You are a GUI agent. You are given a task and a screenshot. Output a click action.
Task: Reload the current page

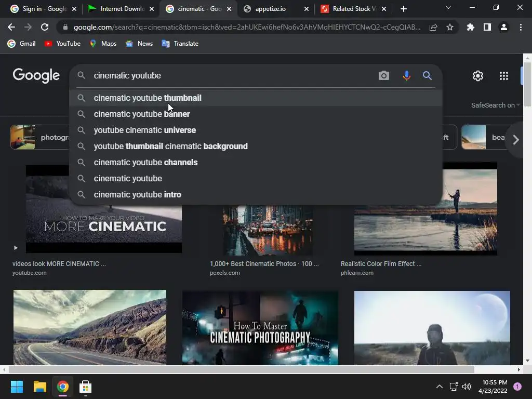click(x=45, y=27)
